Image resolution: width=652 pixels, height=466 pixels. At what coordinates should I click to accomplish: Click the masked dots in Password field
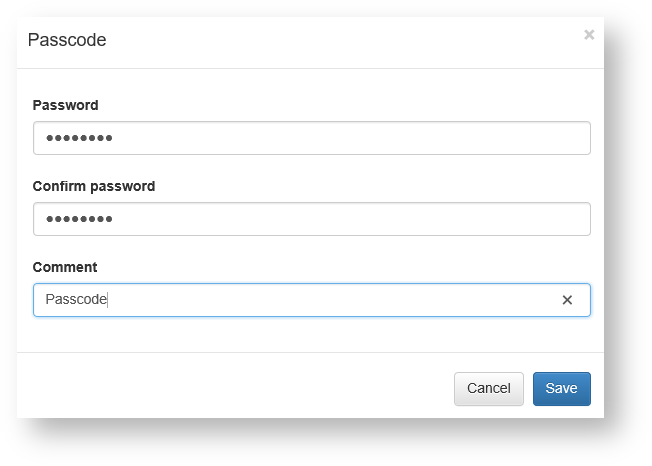pyautogui.click(x=79, y=138)
